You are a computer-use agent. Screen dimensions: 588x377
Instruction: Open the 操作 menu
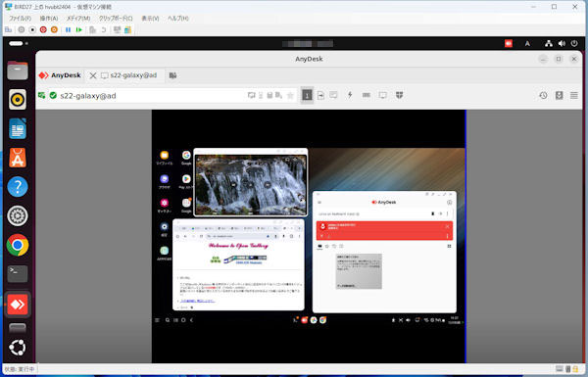point(49,19)
